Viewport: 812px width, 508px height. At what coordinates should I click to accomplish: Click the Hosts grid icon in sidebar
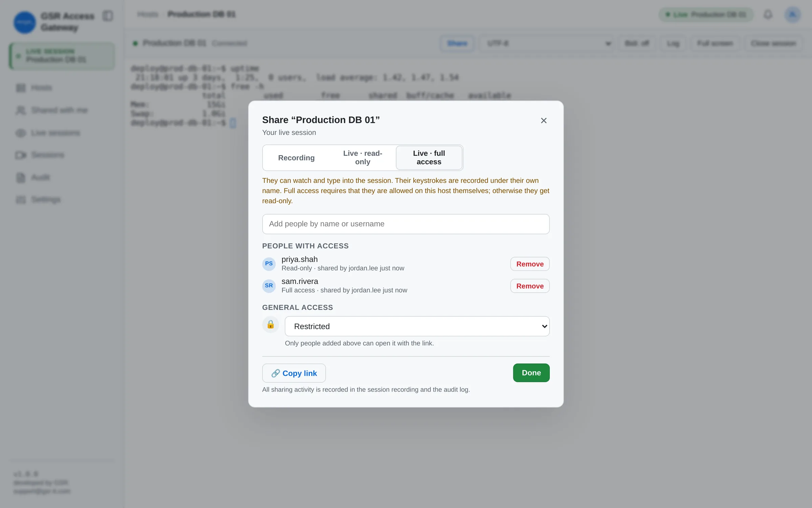pyautogui.click(x=21, y=88)
